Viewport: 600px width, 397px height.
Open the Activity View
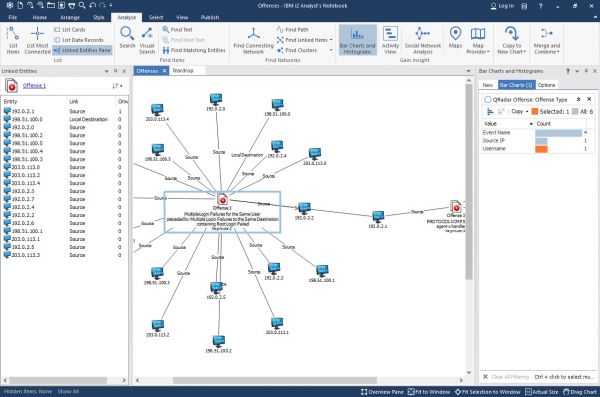point(390,40)
